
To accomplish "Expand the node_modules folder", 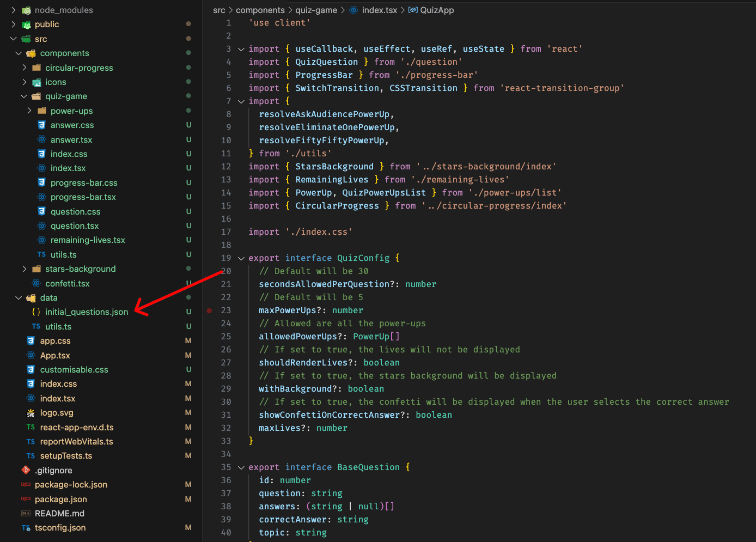I will pos(14,10).
